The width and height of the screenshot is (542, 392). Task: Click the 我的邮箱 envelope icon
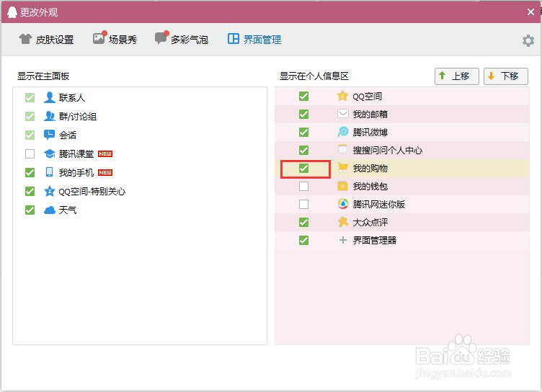click(x=342, y=114)
